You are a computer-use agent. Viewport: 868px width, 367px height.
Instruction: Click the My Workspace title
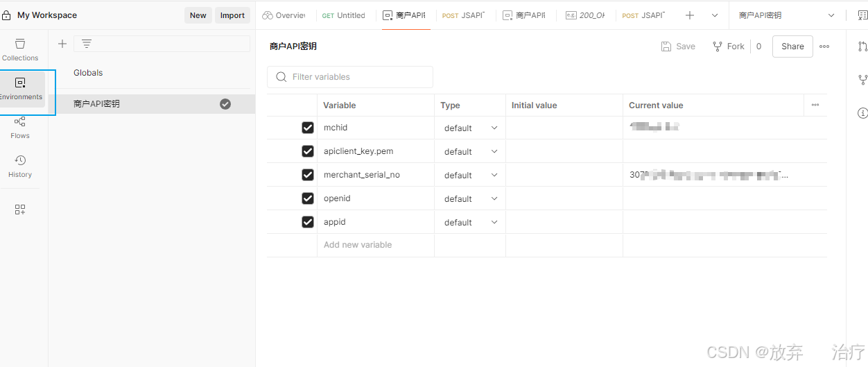pos(47,15)
